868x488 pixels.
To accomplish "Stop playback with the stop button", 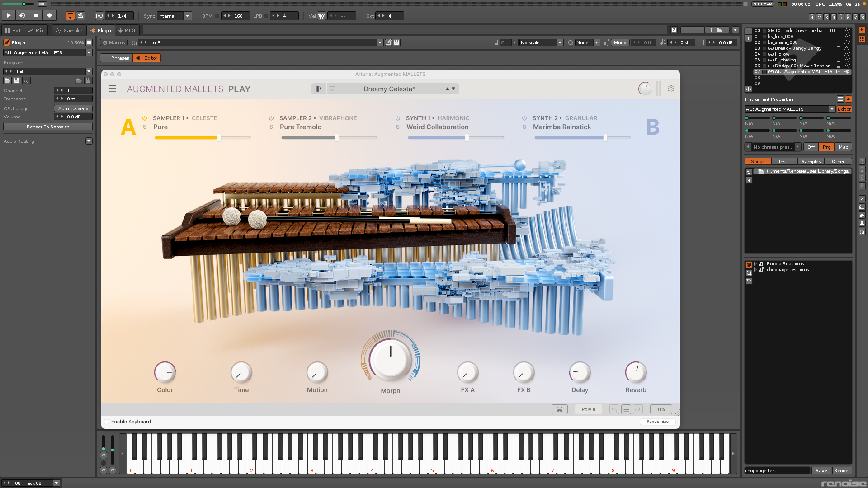I will click(x=36, y=15).
